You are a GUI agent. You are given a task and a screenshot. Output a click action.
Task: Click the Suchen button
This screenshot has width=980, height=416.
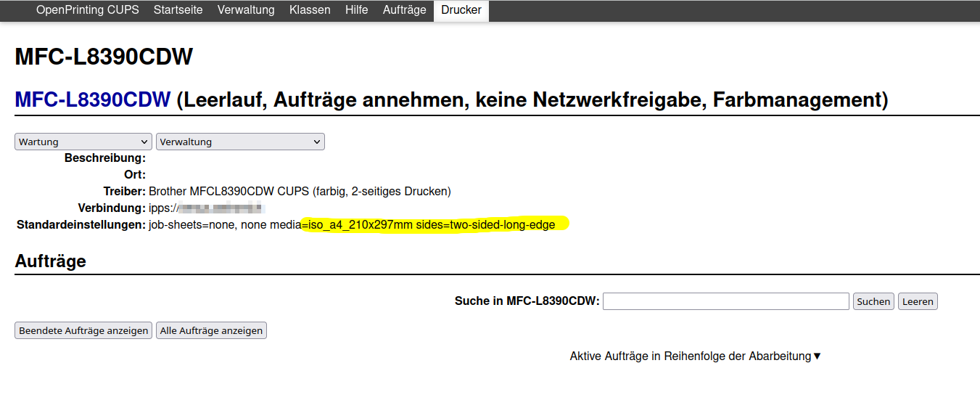click(x=873, y=301)
